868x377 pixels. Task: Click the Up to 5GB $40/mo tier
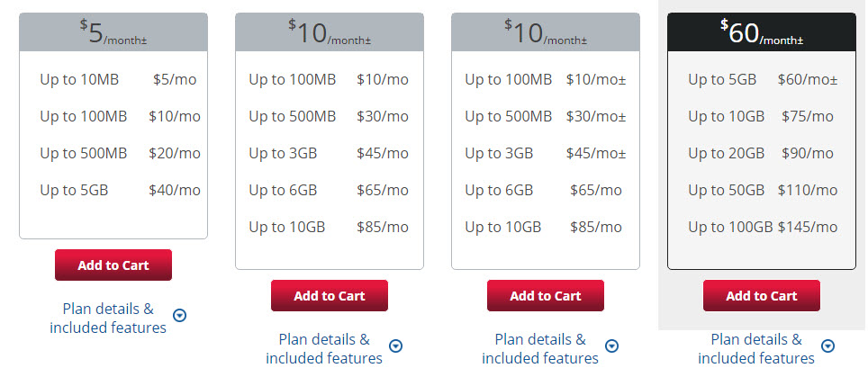[120, 190]
